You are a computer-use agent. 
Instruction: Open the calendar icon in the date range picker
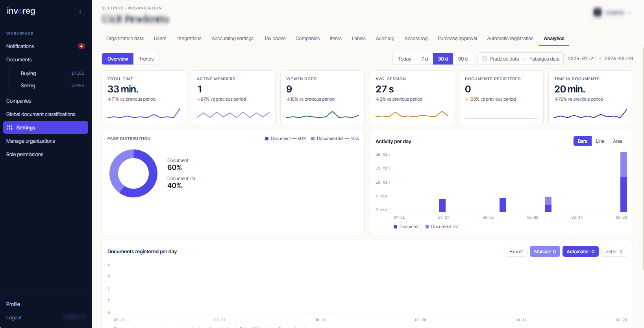pos(484,59)
